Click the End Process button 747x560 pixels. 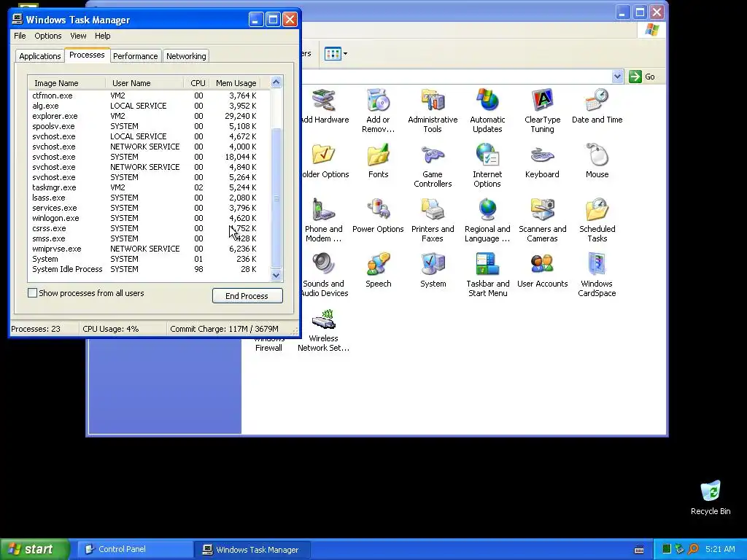247,296
